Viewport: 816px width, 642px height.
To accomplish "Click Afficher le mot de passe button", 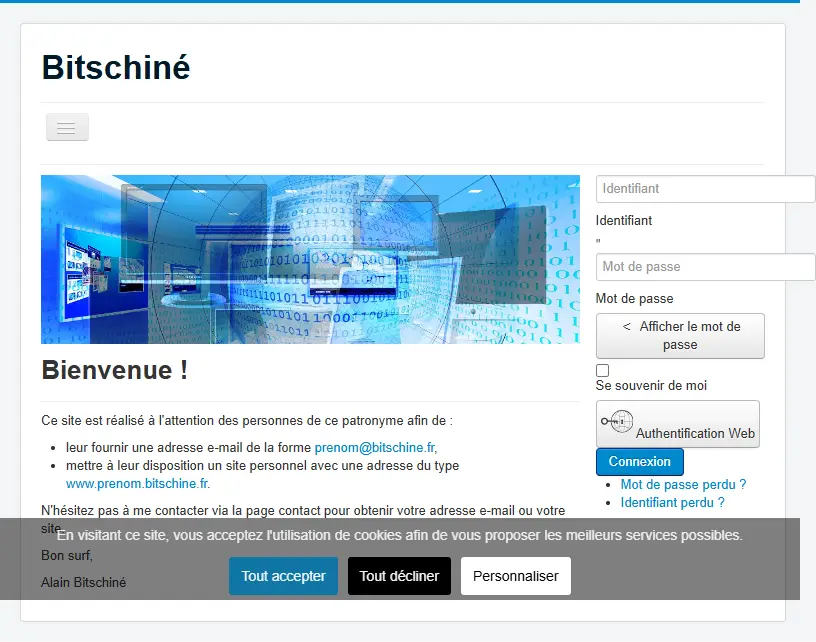I will pyautogui.click(x=680, y=336).
